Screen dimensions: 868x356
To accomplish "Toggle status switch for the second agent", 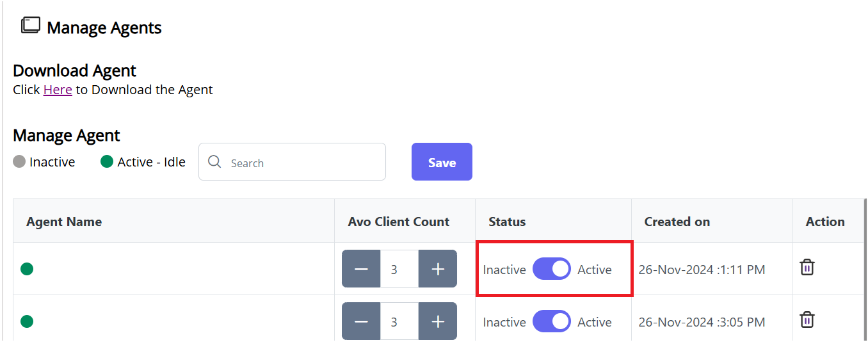I will pos(551,322).
